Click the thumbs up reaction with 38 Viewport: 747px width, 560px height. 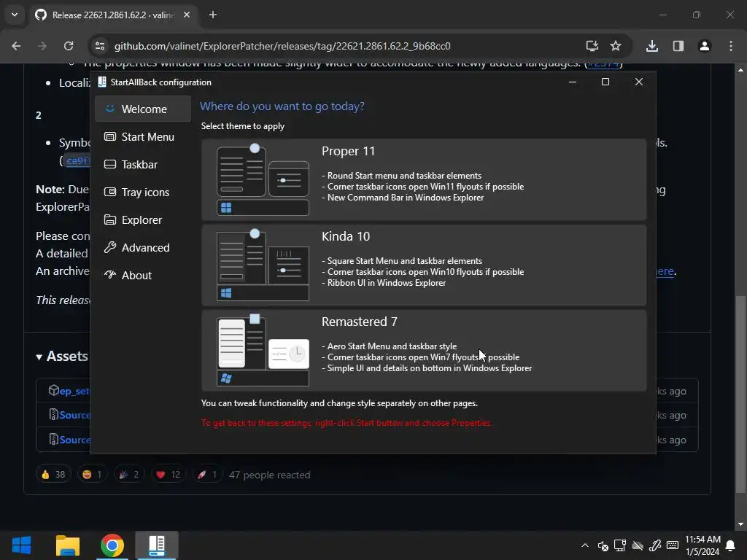[53, 475]
